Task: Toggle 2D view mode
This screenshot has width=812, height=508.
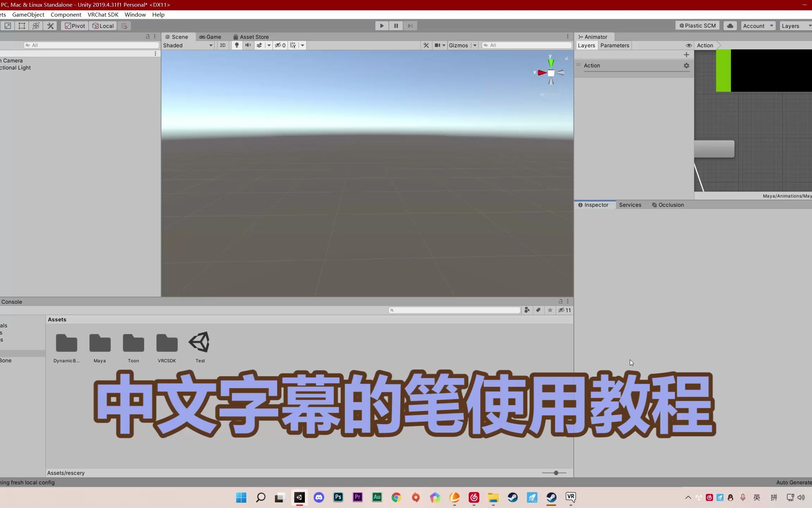Action: (x=222, y=45)
